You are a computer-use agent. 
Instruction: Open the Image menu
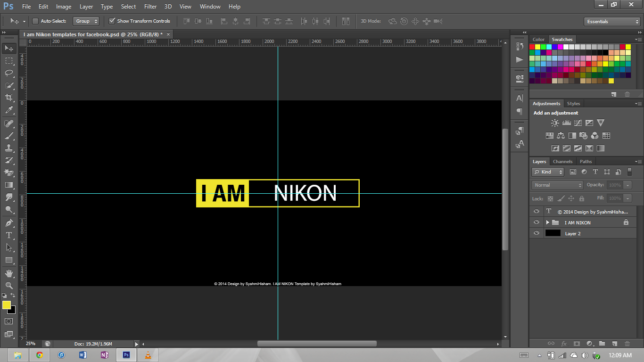(x=64, y=7)
